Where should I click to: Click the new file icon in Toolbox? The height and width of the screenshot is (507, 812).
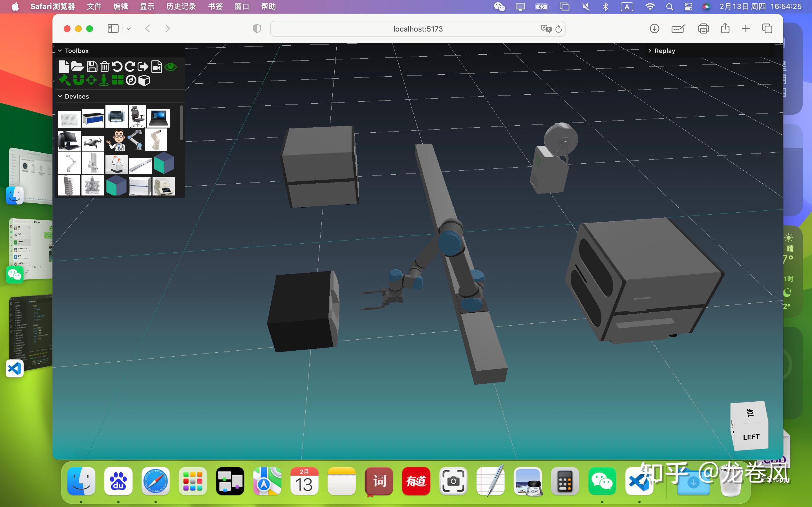(64, 67)
